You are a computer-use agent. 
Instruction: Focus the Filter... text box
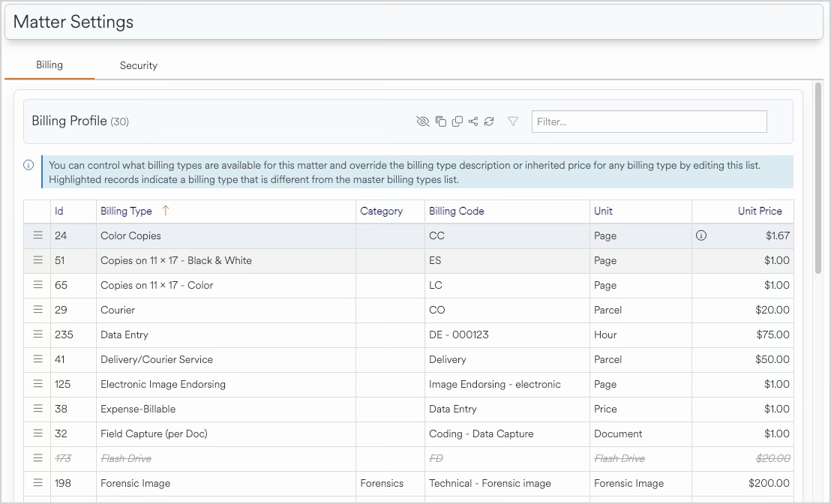click(x=649, y=121)
